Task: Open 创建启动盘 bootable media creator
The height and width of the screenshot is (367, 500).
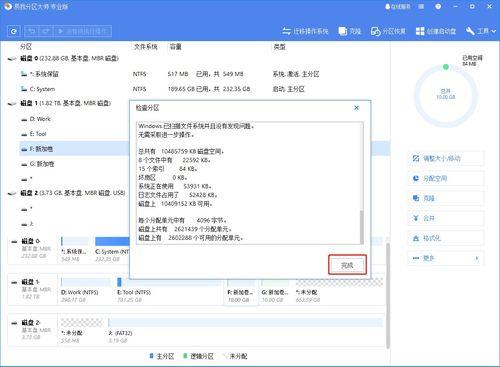Action: (436, 31)
